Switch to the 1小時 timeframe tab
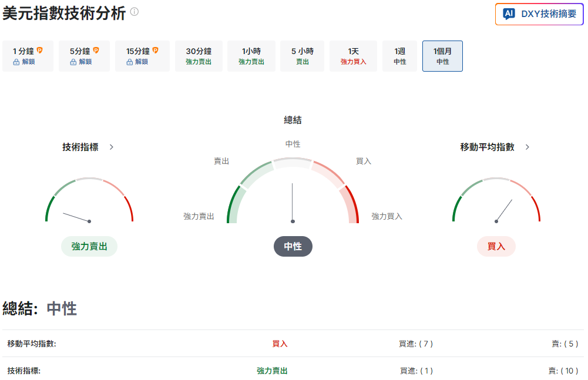Screen dimensions: 588x380 tap(251, 56)
